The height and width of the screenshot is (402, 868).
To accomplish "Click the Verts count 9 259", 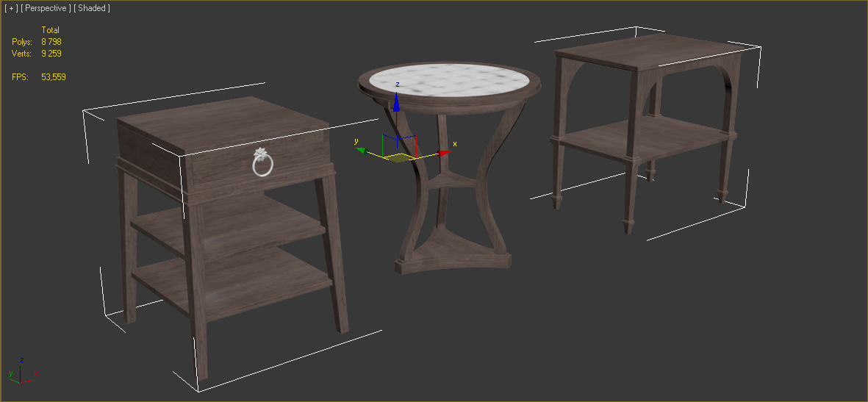I will point(51,54).
